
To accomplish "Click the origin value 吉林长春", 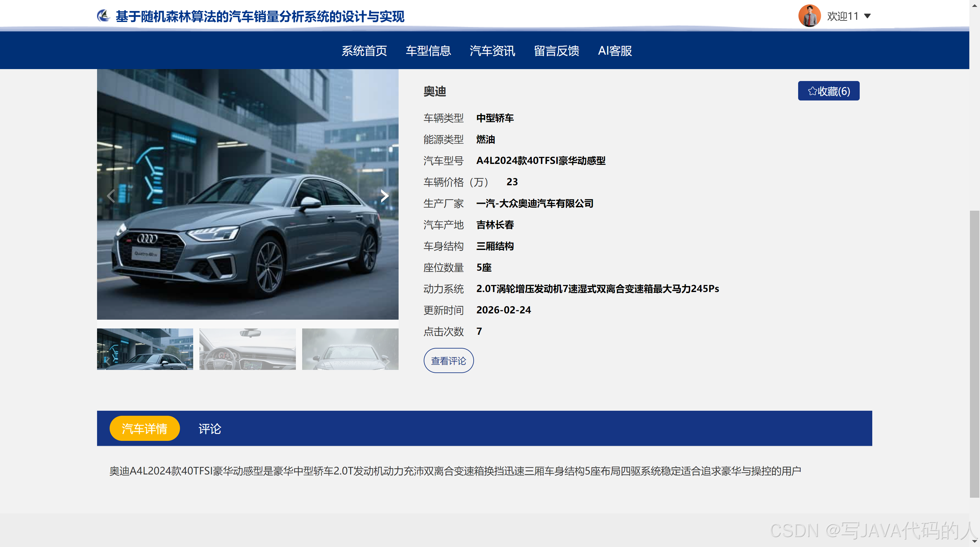I will click(x=495, y=225).
